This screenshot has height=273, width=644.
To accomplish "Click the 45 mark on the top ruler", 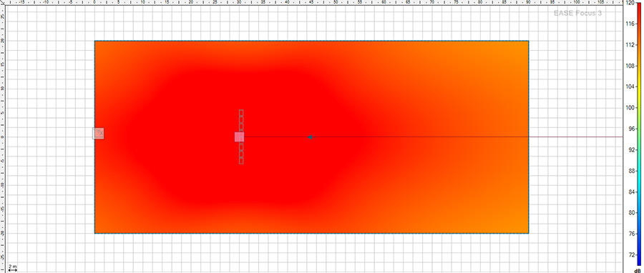I will (x=311, y=2).
